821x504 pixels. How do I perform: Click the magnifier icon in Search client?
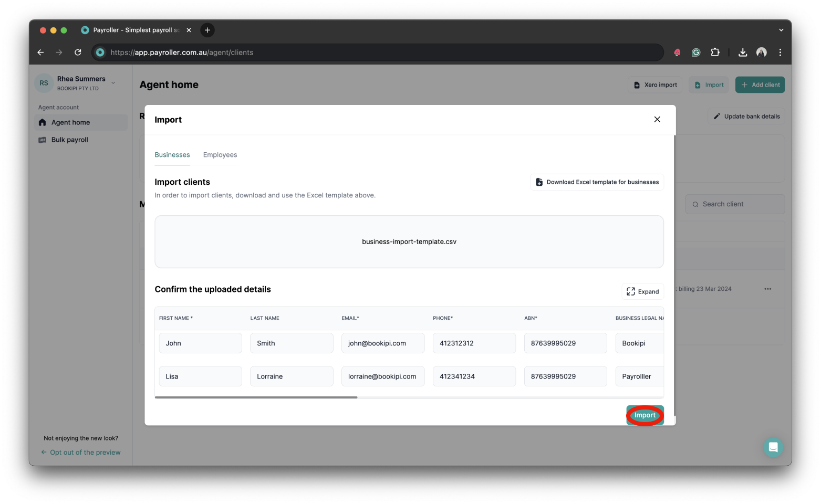point(695,204)
